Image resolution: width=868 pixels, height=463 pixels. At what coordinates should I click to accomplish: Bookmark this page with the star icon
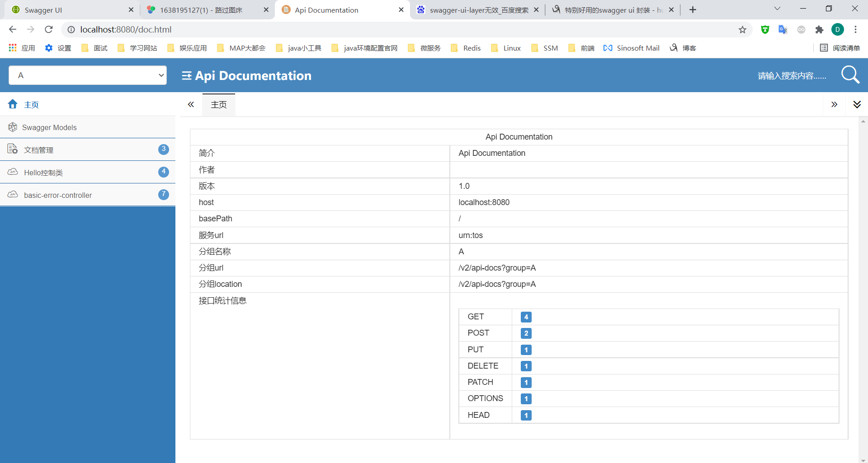[742, 30]
